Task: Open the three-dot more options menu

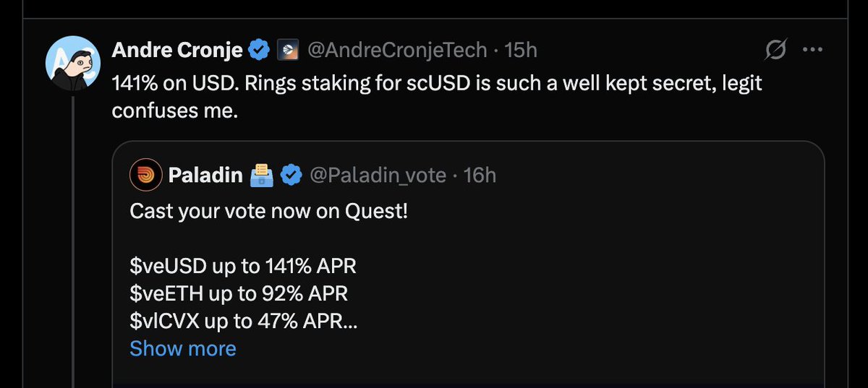Action: pyautogui.click(x=813, y=51)
